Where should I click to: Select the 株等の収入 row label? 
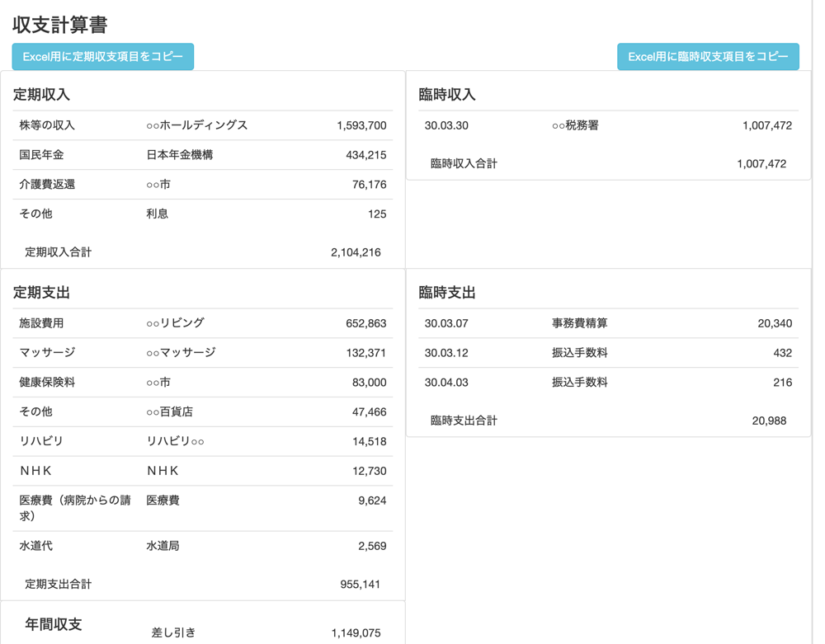[x=47, y=125]
